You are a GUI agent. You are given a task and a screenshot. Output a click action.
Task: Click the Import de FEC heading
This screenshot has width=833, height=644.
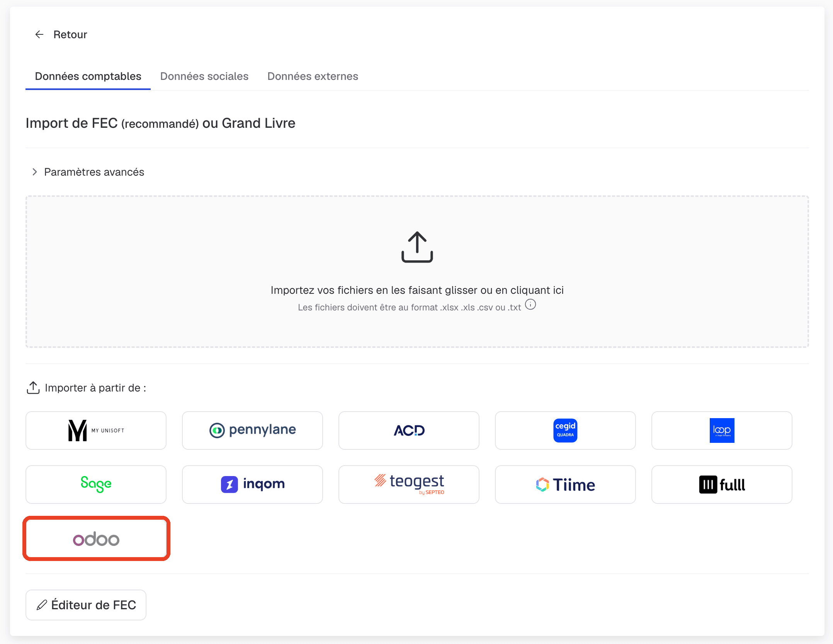[x=160, y=123]
